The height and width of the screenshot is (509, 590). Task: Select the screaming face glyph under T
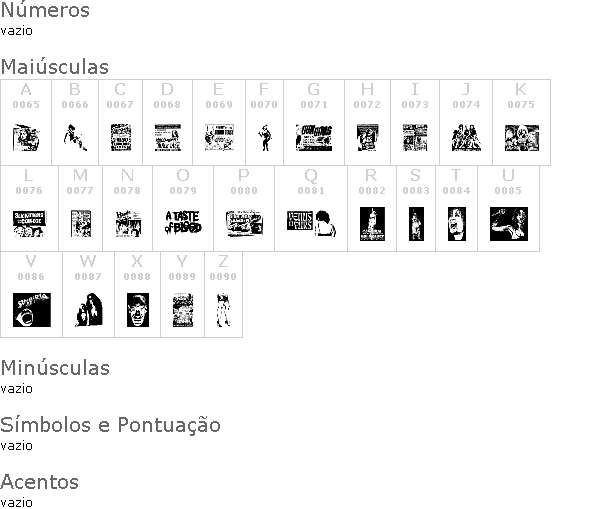coord(457,224)
